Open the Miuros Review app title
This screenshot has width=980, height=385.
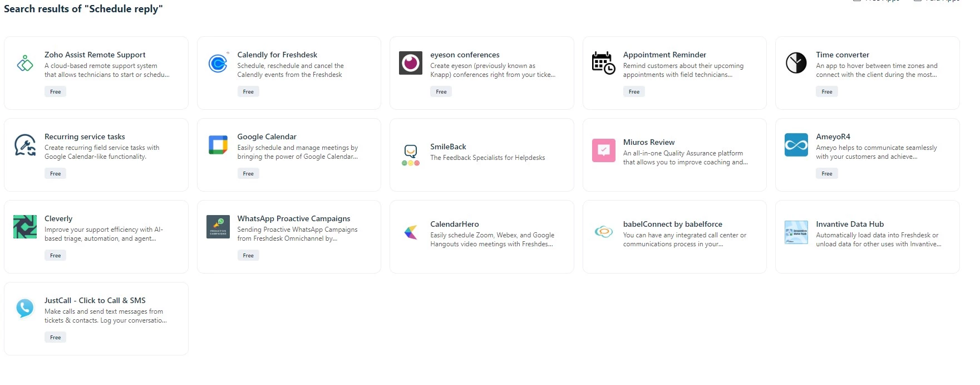click(649, 142)
